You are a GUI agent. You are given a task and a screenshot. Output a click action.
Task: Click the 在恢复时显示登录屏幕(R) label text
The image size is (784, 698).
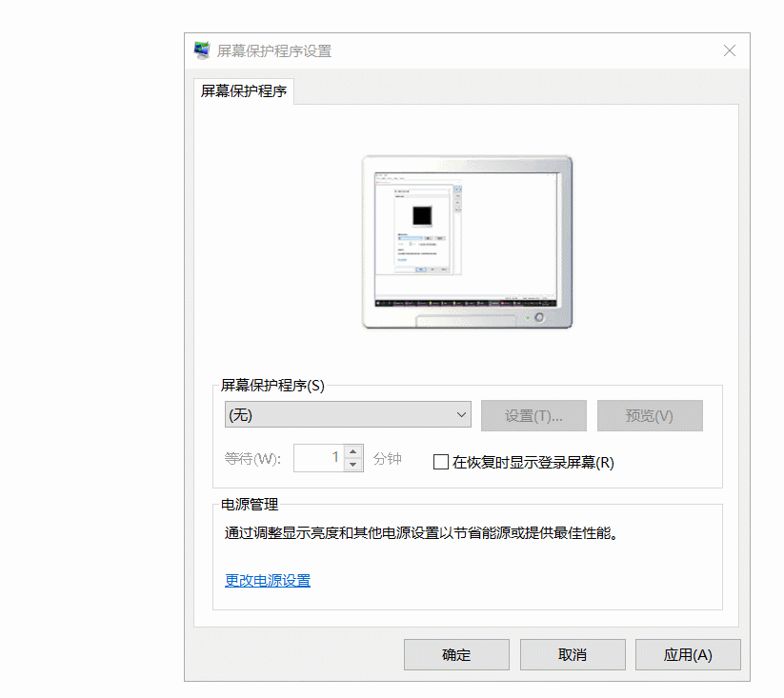point(533,463)
